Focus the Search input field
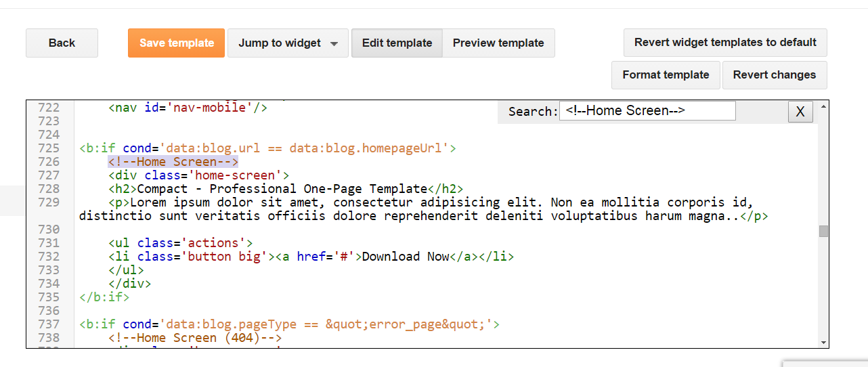Viewport: 868px width, 367px height. 647,111
